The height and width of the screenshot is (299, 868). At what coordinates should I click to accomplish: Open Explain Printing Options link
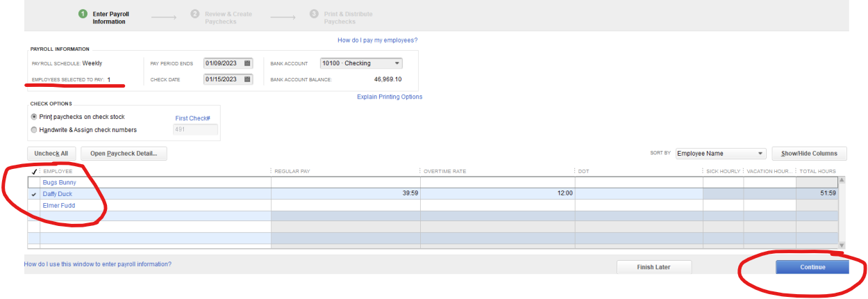point(390,97)
